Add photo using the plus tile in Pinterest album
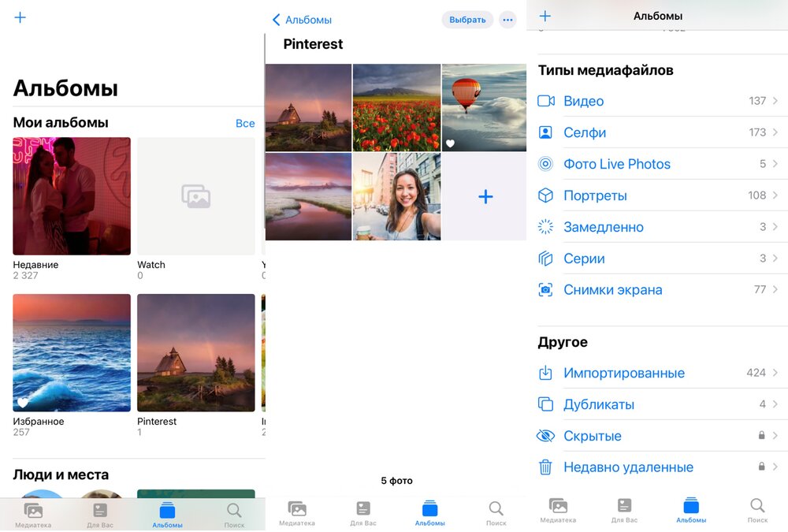788x532 pixels. [x=485, y=197]
